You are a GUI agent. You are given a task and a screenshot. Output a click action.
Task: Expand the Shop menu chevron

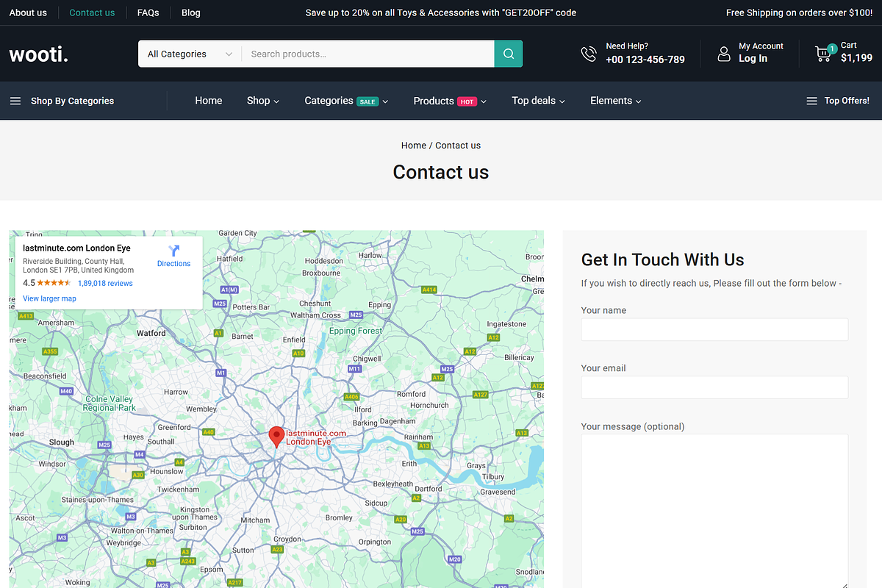(x=276, y=101)
